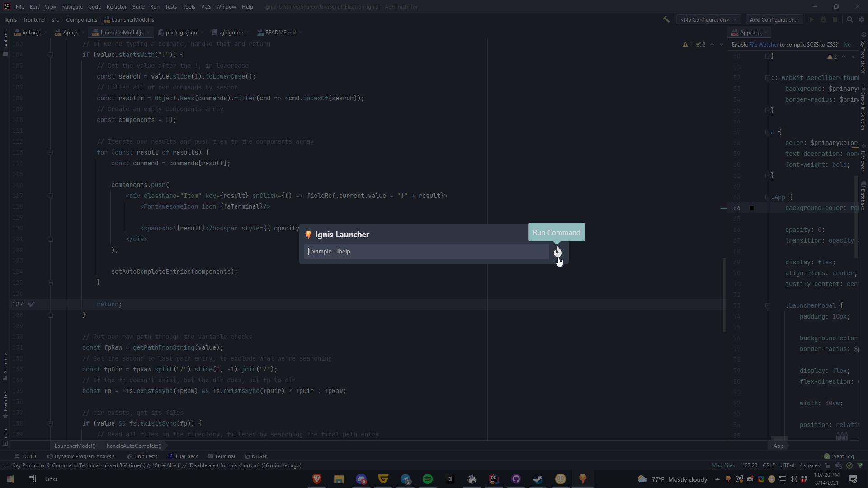Open the Explorer side panel
Viewport: 868px width, 488px height.
(5, 43)
